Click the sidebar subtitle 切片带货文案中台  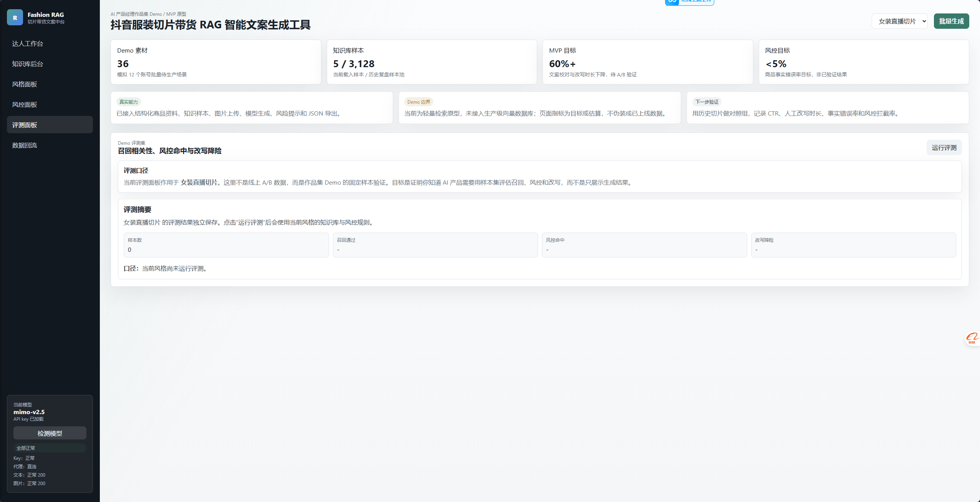(46, 22)
